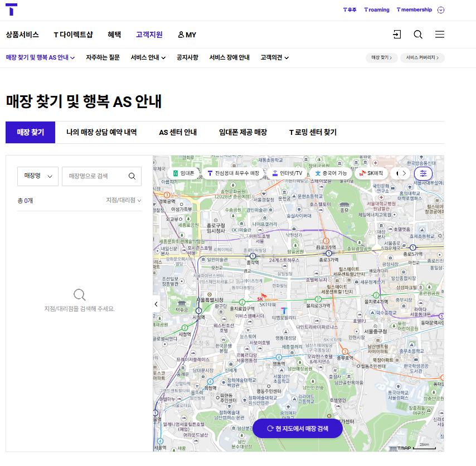Click 시청역 line 1 station marker
The height and width of the screenshot is (466, 476).
pyautogui.click(x=199, y=311)
